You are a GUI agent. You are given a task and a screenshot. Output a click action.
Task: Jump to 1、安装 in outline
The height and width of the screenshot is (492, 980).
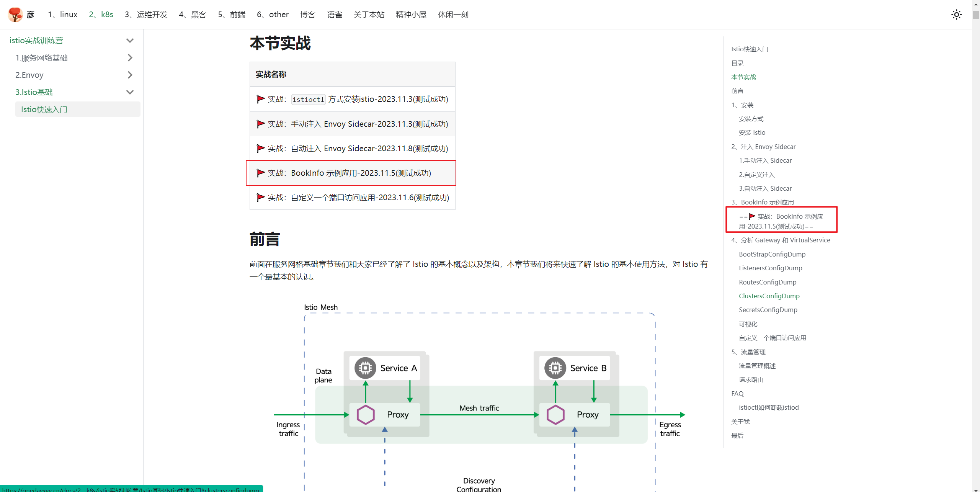[742, 105]
